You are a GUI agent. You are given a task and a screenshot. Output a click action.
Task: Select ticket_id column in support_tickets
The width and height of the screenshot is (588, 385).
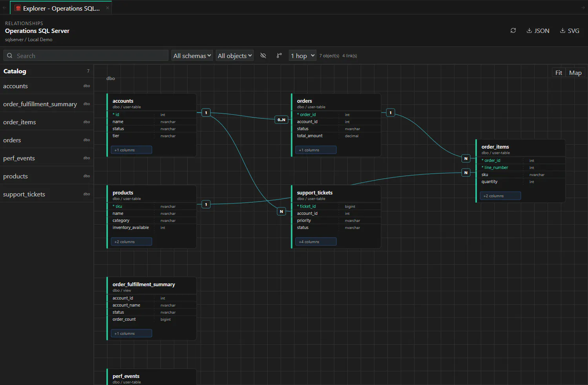click(336, 206)
